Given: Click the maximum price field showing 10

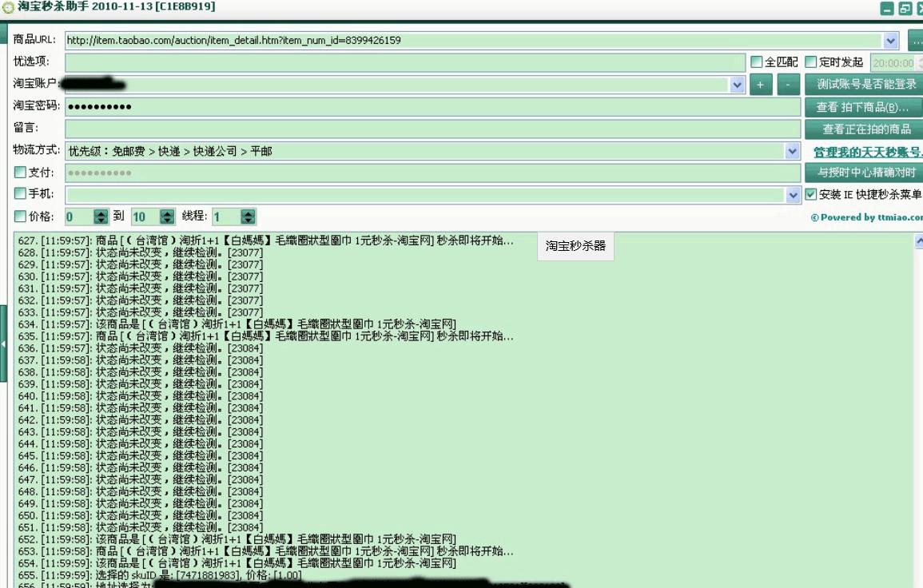Looking at the screenshot, I should 145,217.
